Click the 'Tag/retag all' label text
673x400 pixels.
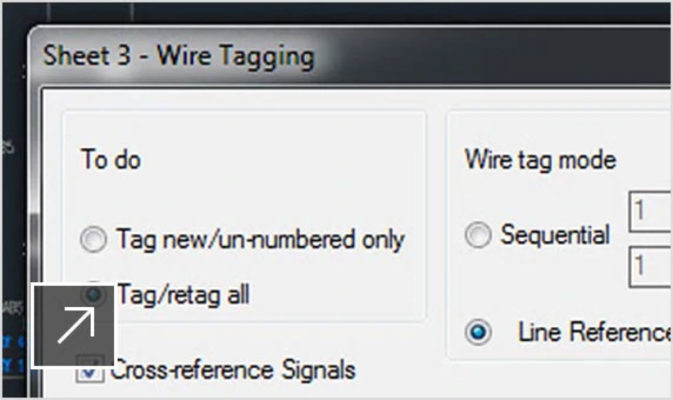[183, 295]
